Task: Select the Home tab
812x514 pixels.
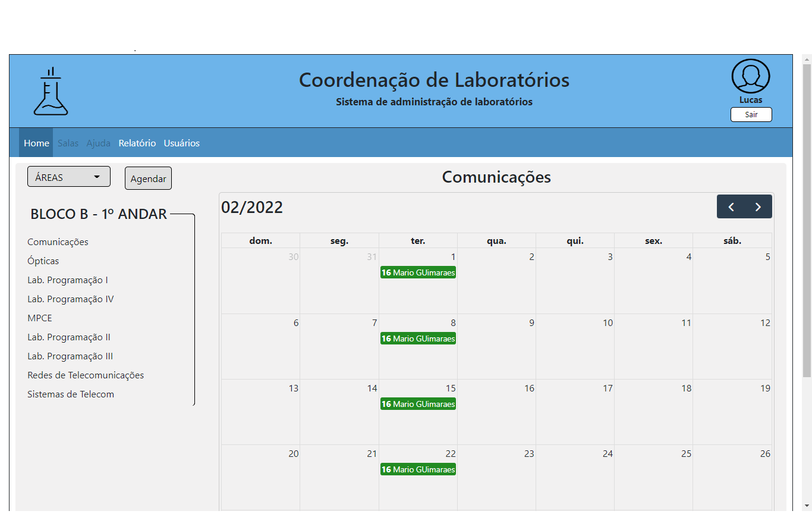Action: pyautogui.click(x=36, y=143)
